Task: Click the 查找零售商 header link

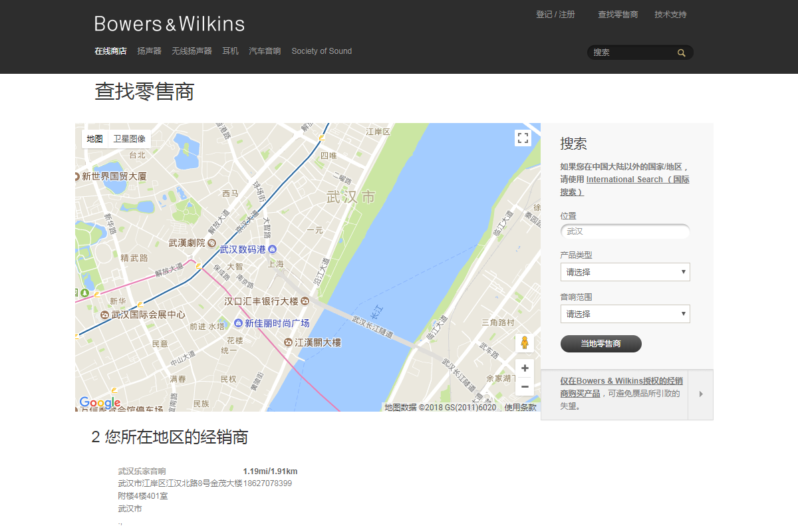Action: 618,15
